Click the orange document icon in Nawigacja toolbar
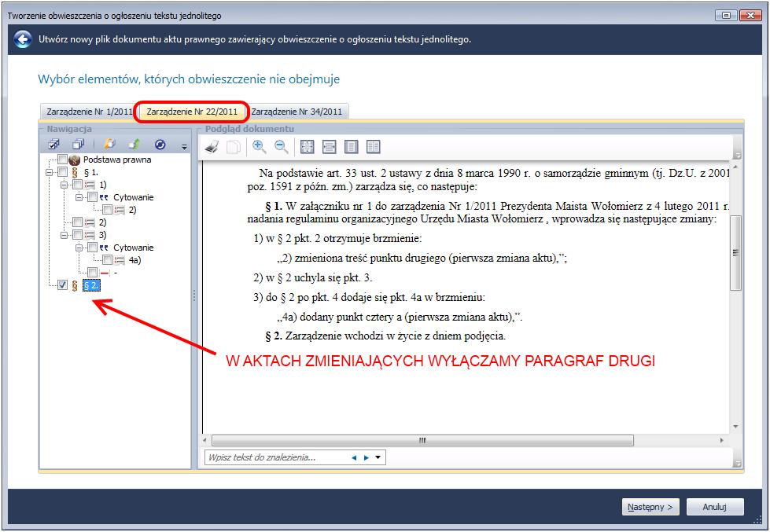Viewport: 770px width, 532px height. point(109,145)
